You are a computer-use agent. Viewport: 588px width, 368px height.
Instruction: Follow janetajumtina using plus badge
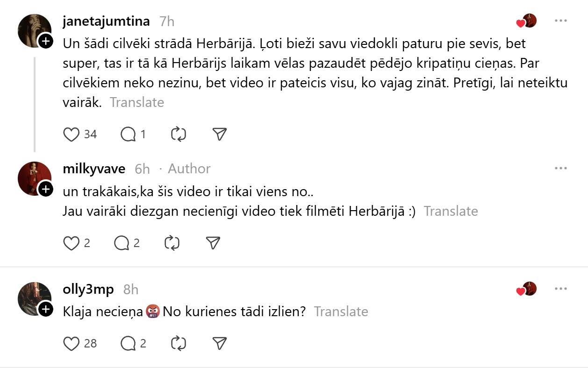coord(45,41)
